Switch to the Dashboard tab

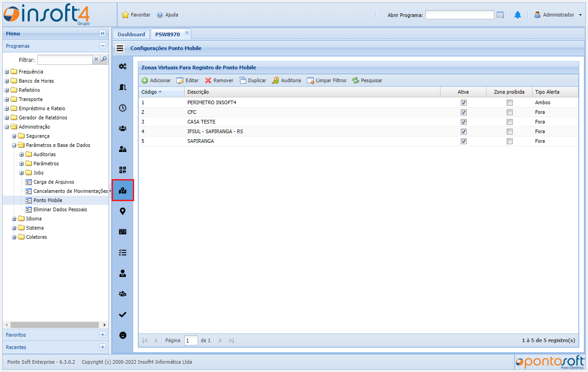pos(131,34)
